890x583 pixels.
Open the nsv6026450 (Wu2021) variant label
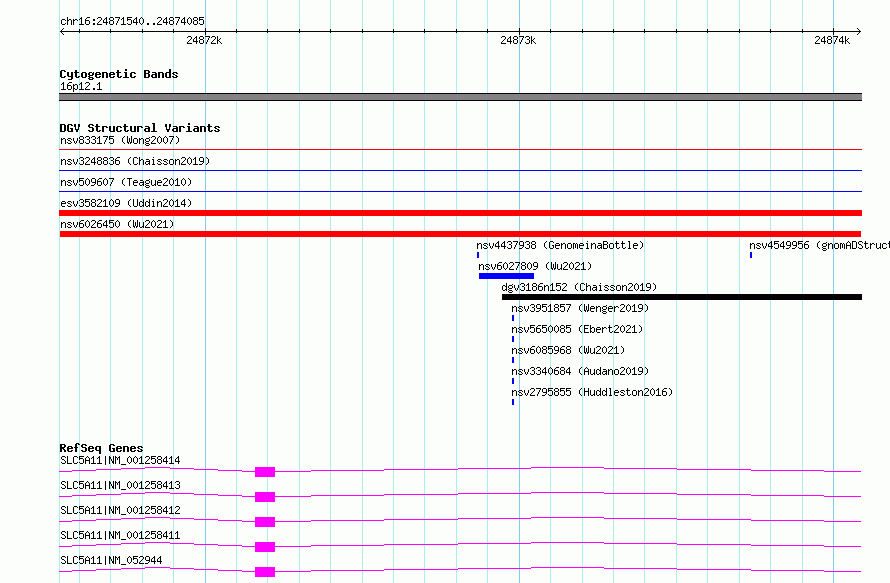click(117, 224)
